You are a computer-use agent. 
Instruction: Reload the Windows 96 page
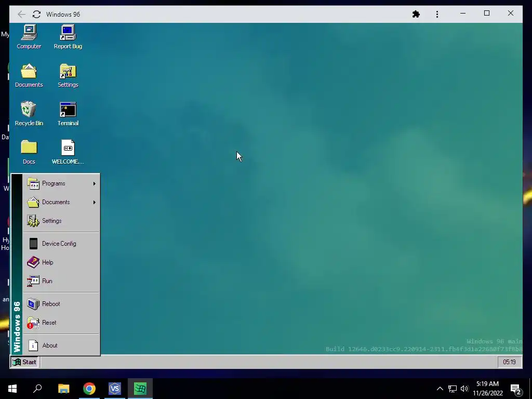click(37, 14)
